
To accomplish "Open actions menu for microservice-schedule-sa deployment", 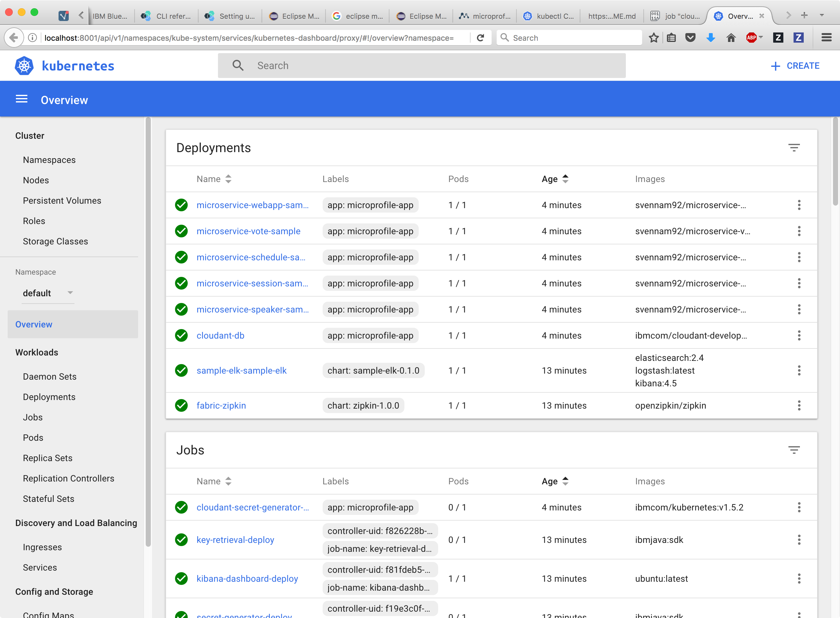I will (x=799, y=257).
